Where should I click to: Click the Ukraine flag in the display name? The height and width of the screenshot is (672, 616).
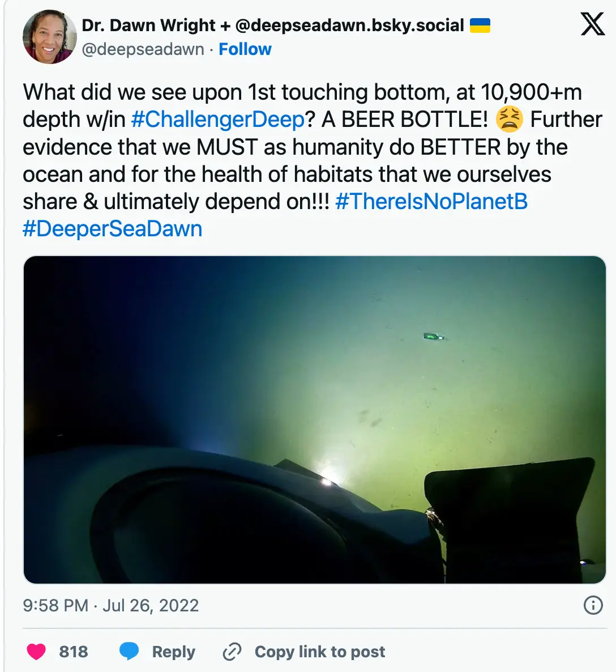481,24
